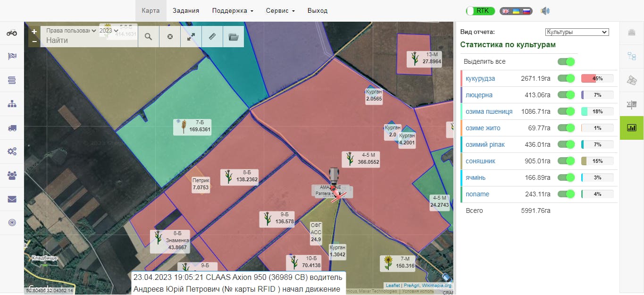Click the озима пшениця crop link
The image size is (644, 295).
(x=489, y=111)
